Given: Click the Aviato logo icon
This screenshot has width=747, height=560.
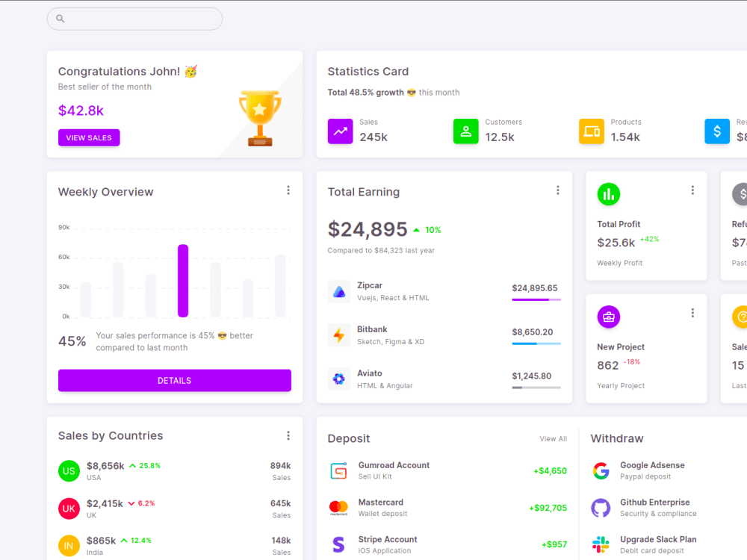Looking at the screenshot, I should point(338,379).
